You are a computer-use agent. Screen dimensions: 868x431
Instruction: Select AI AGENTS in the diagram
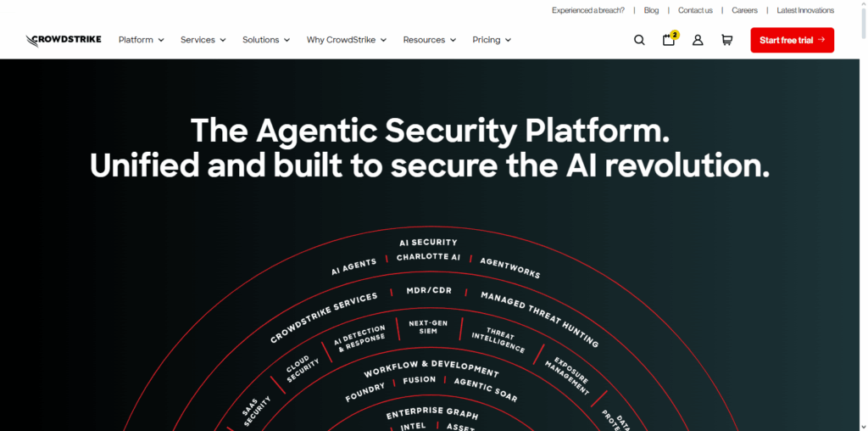point(353,266)
